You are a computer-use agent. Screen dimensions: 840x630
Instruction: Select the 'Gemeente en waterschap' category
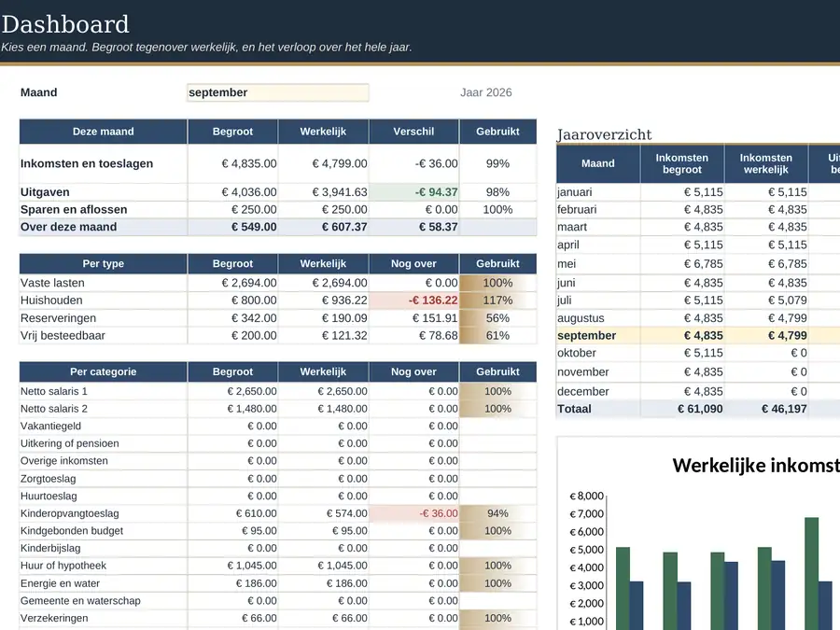80,601
